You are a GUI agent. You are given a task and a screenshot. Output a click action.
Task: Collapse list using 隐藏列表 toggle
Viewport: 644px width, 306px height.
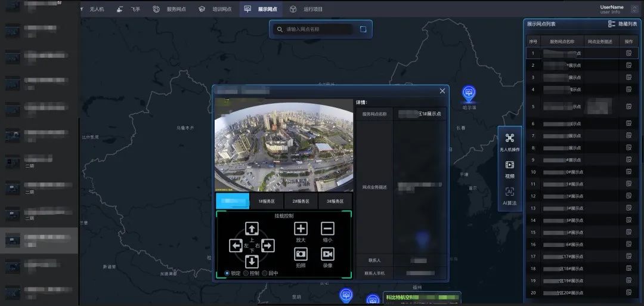623,24
